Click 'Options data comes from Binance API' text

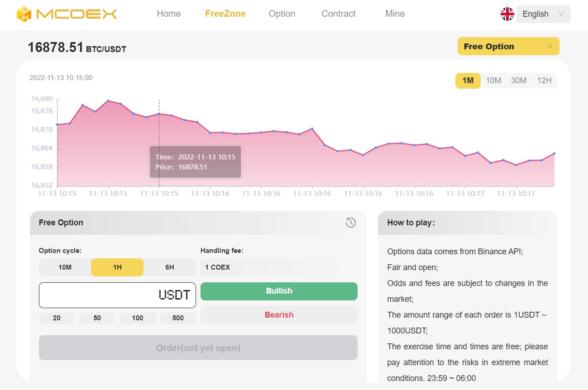coord(455,252)
